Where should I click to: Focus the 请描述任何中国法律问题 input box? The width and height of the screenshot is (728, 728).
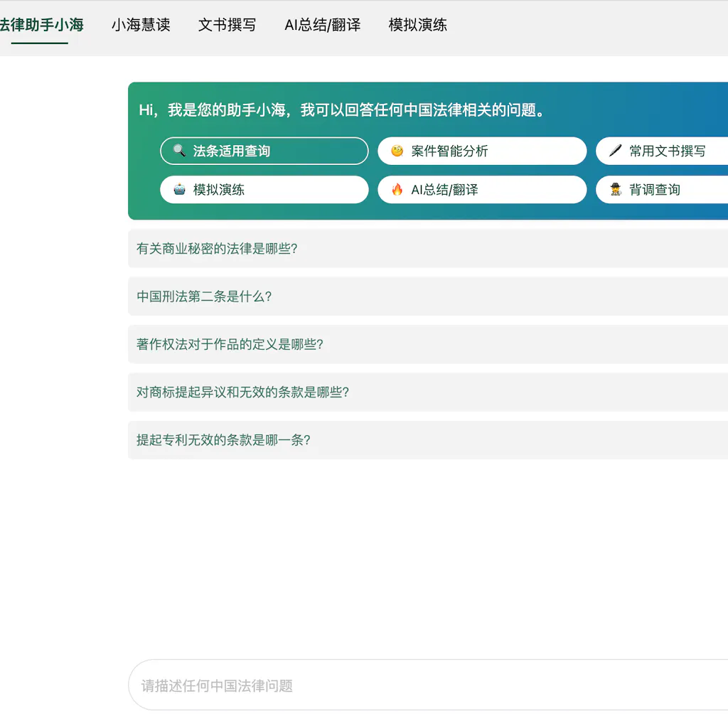(427, 685)
